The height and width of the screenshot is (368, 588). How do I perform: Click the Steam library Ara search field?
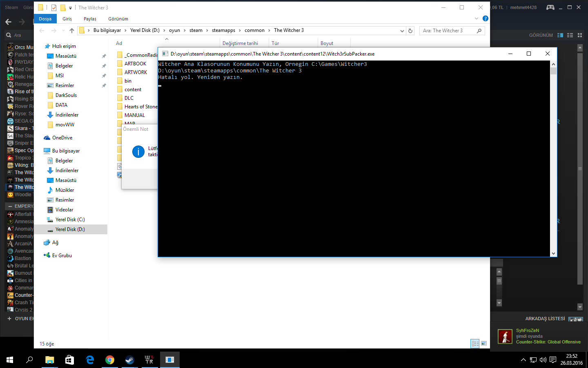coord(19,35)
